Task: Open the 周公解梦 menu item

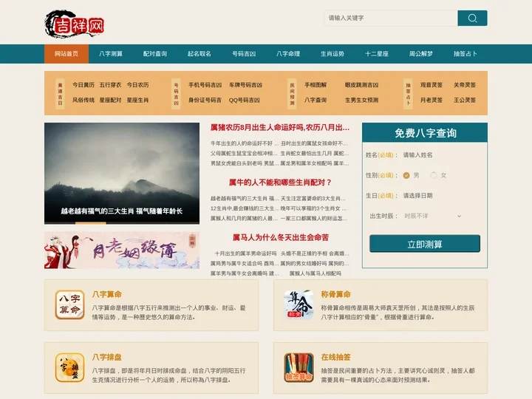Action: (420, 54)
